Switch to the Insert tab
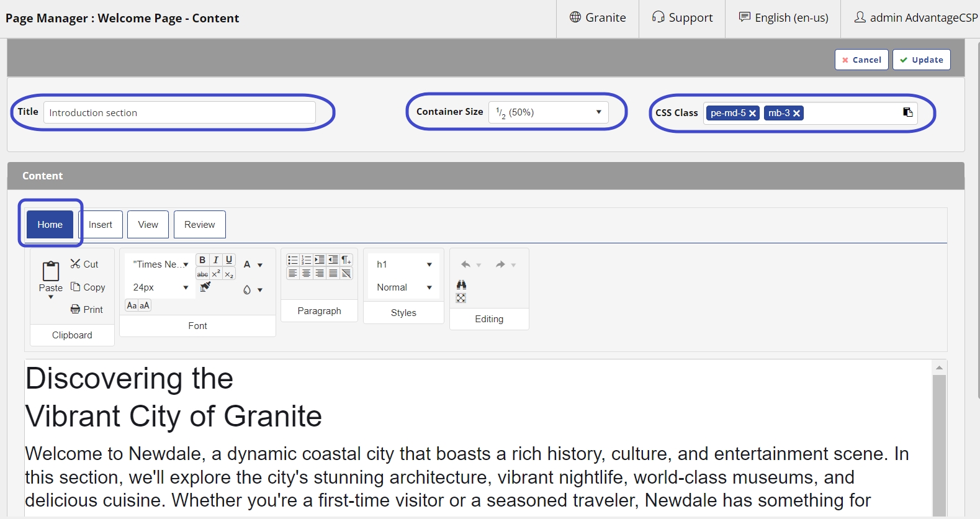 tap(101, 224)
